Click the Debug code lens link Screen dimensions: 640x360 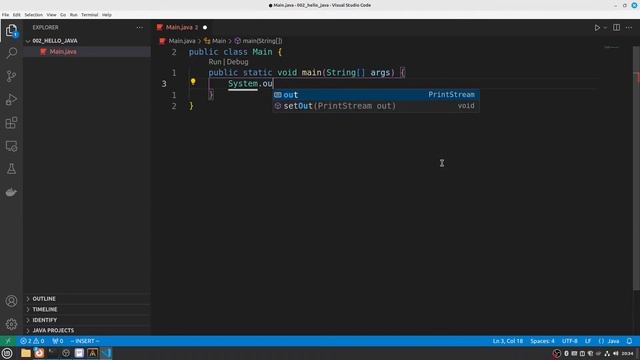point(238,62)
